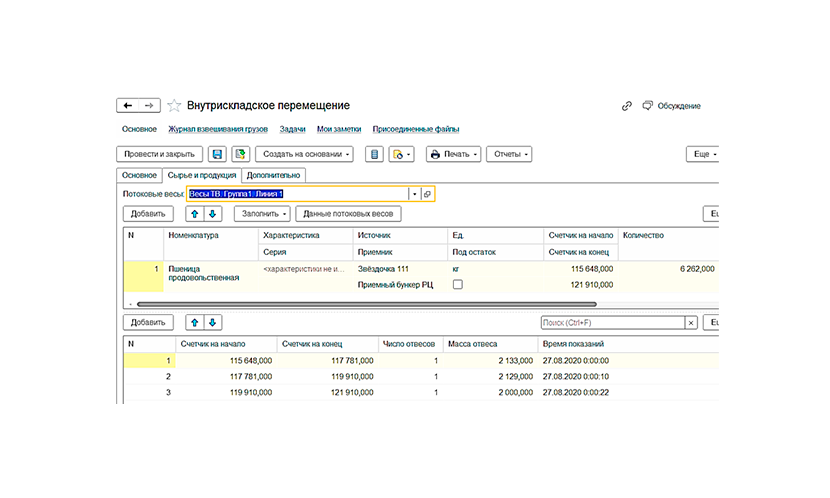Switch to Основное document tab

click(x=139, y=175)
